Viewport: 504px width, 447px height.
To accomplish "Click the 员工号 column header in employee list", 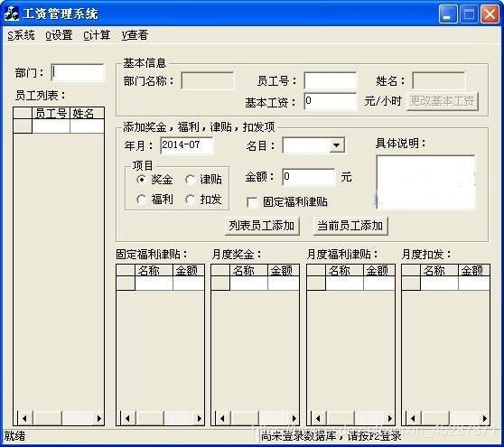I will [51, 113].
